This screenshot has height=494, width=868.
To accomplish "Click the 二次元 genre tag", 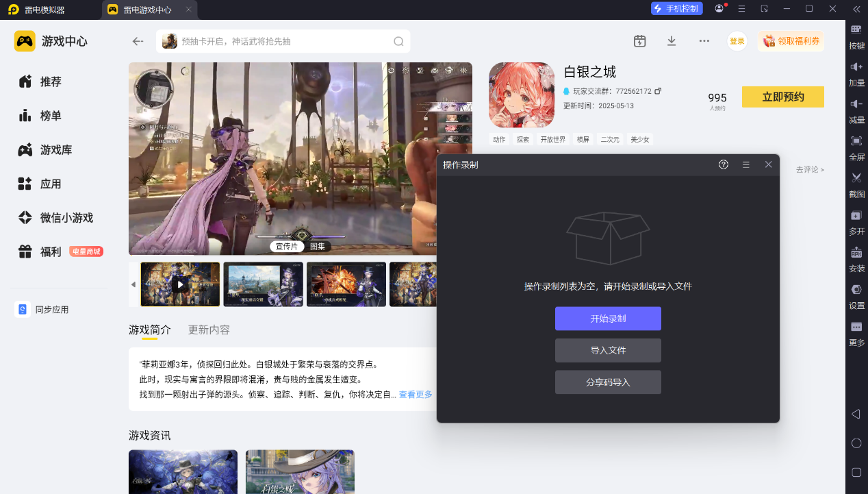I will (x=610, y=139).
